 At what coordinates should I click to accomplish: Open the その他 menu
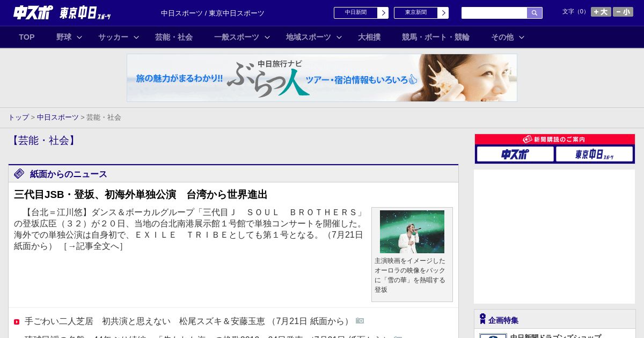pyautogui.click(x=502, y=37)
